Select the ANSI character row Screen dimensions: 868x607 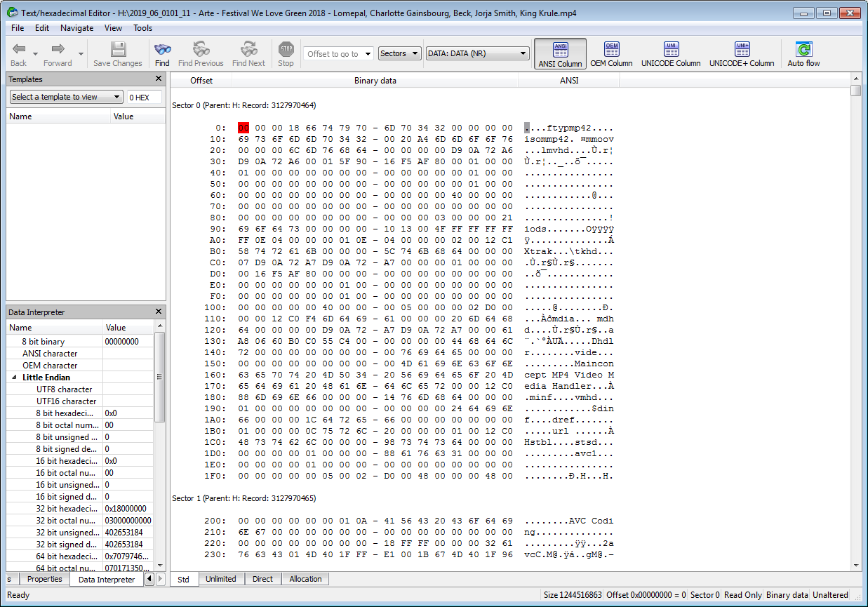click(80, 354)
